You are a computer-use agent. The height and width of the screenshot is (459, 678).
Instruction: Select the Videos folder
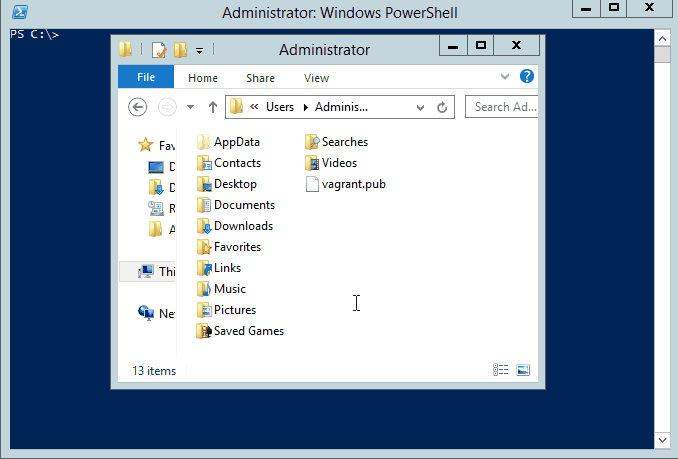pyautogui.click(x=331, y=163)
